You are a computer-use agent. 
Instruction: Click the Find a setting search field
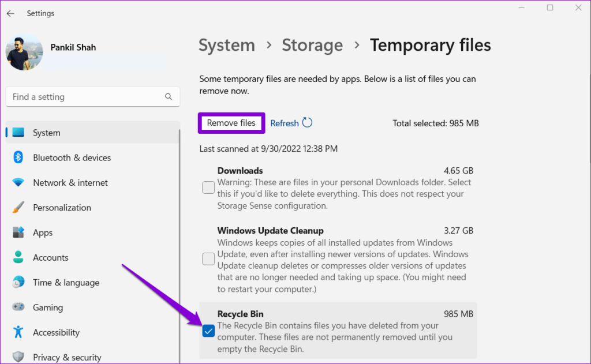pos(93,97)
